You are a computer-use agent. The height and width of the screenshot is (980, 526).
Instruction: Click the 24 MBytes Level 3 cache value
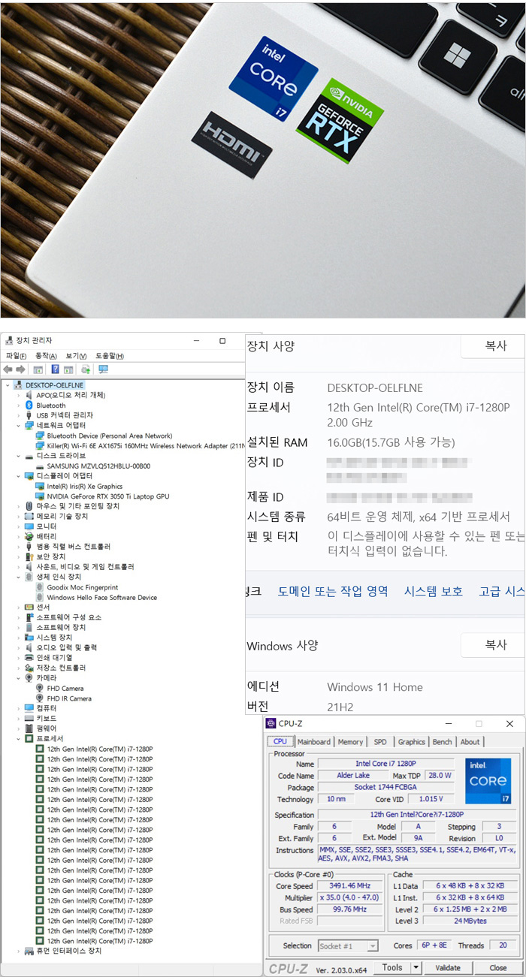coord(471,921)
